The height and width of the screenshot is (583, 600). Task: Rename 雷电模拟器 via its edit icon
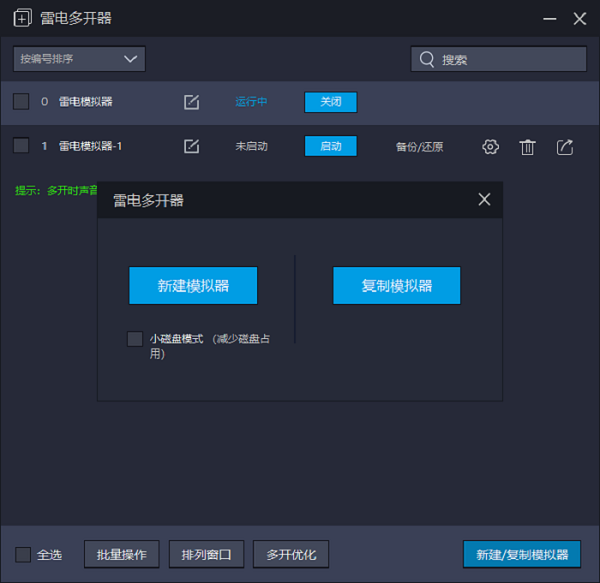click(191, 102)
